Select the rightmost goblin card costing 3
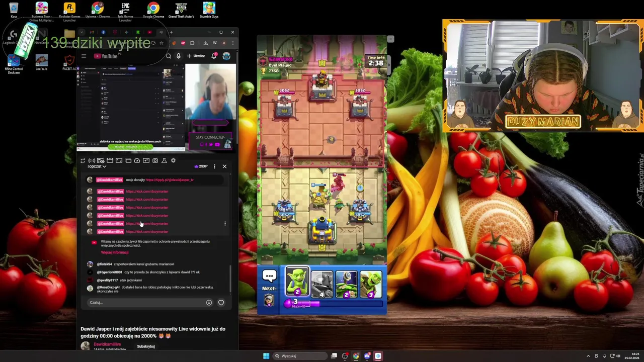The width and height of the screenshot is (644, 362). pos(371,284)
